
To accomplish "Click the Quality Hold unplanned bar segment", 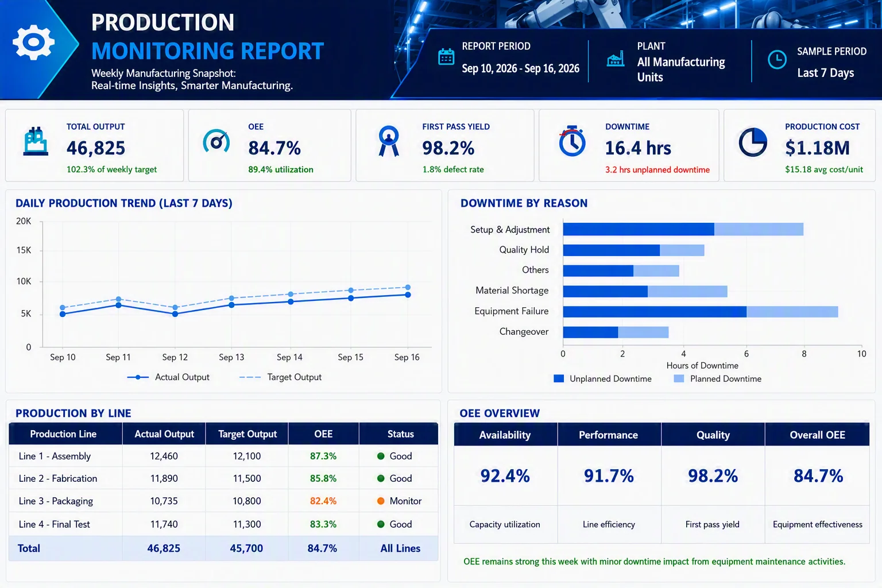I will 612,250.
